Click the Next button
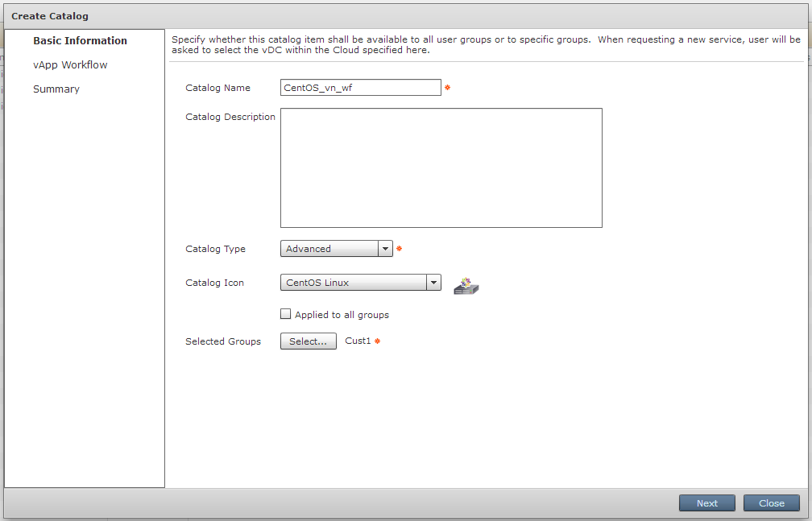812x521 pixels. point(706,502)
